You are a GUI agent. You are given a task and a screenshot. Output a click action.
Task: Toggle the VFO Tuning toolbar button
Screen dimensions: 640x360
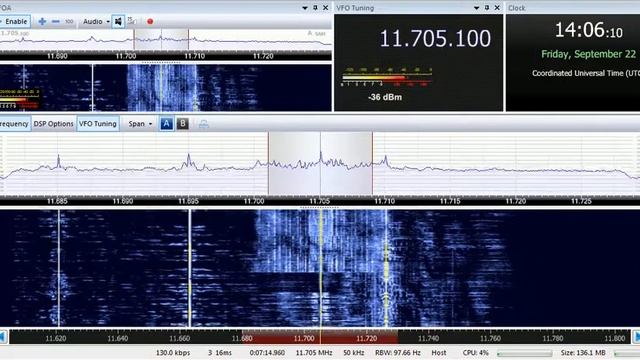click(98, 124)
